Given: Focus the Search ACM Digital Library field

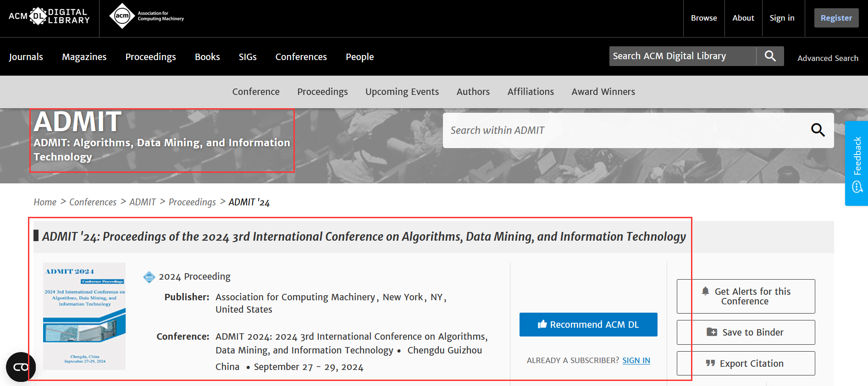Looking at the screenshot, I should (x=682, y=56).
